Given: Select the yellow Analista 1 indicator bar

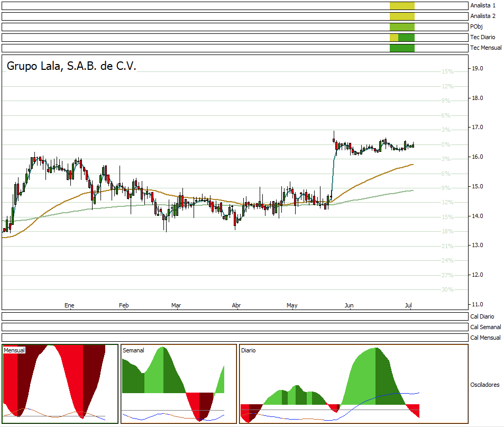Looking at the screenshot, I should click(402, 6).
